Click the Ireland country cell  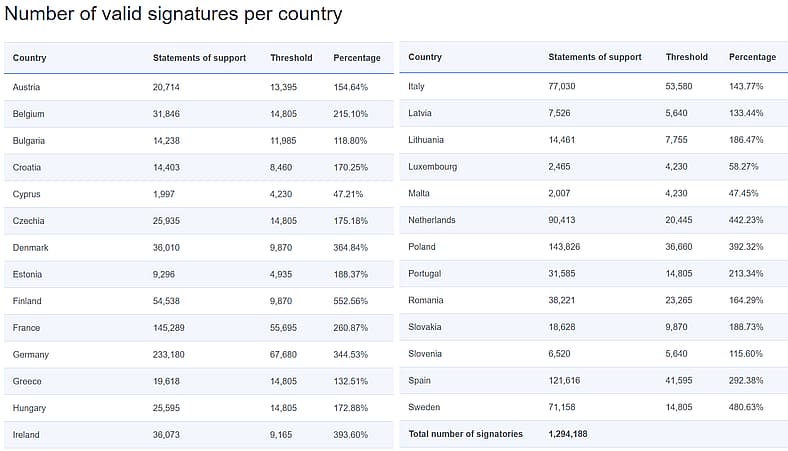[x=26, y=435]
